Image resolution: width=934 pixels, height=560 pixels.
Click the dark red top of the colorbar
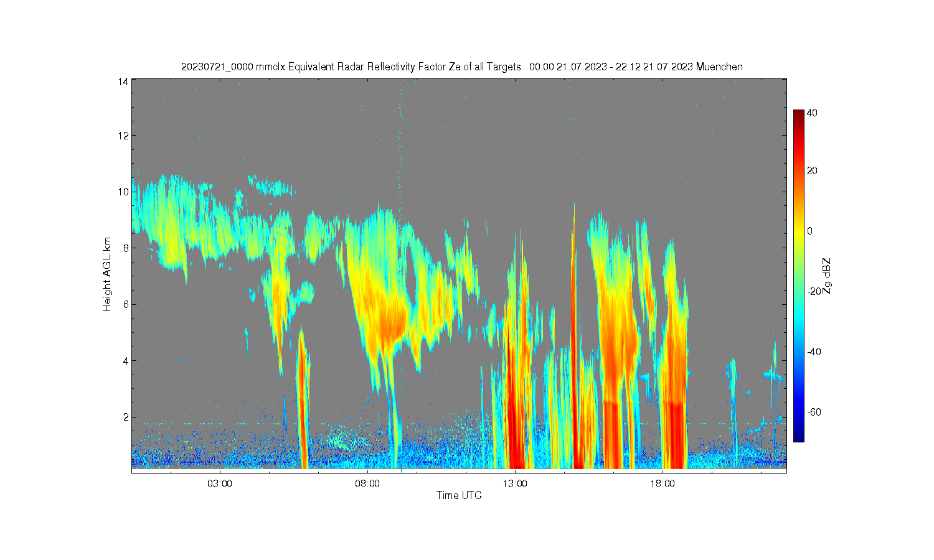click(x=798, y=114)
